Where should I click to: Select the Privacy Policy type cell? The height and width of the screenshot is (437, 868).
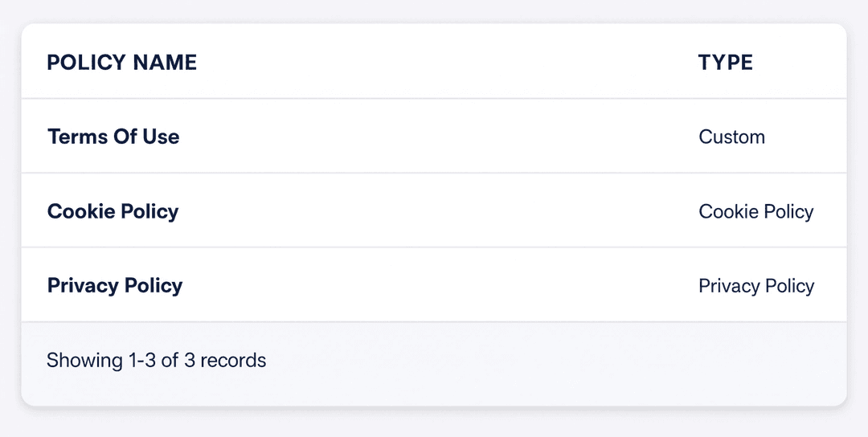click(x=757, y=285)
